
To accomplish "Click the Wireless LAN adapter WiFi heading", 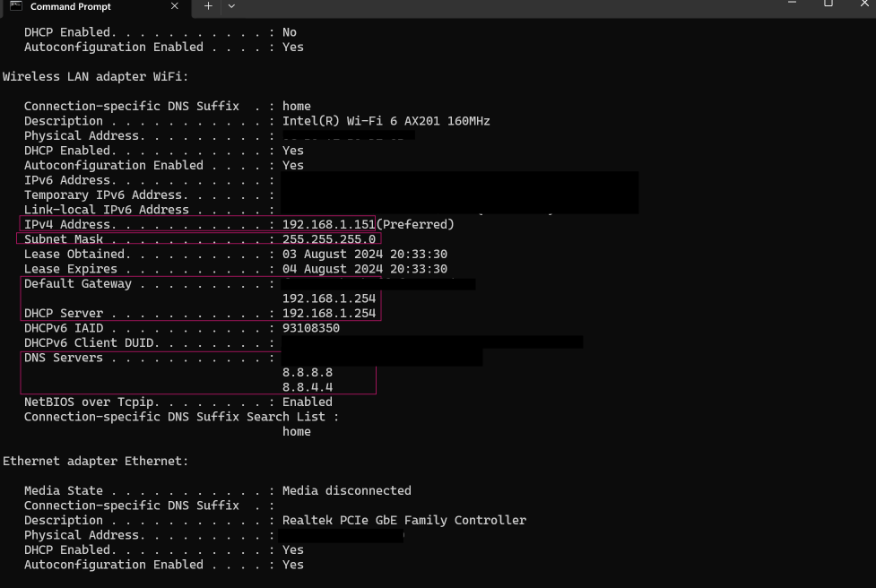I will tap(96, 76).
